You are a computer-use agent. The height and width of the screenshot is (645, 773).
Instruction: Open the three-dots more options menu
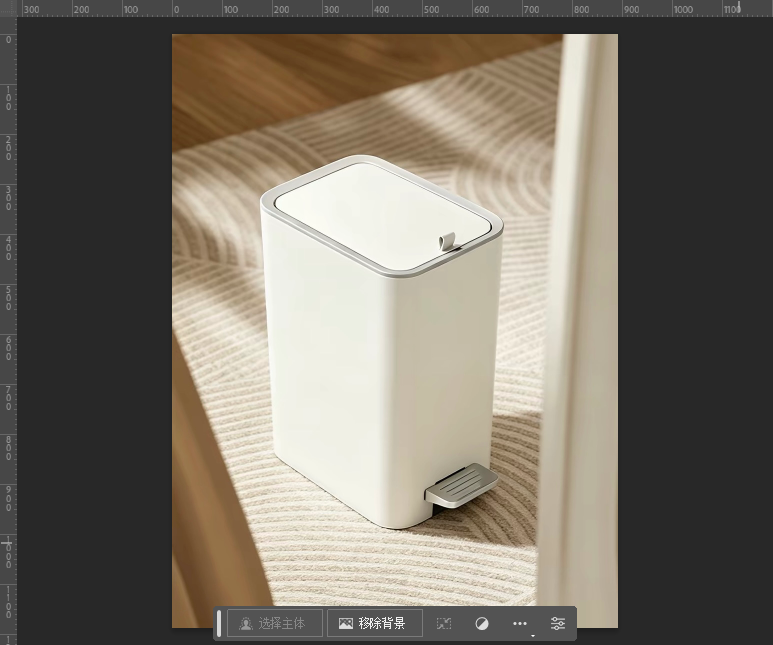pyautogui.click(x=520, y=624)
